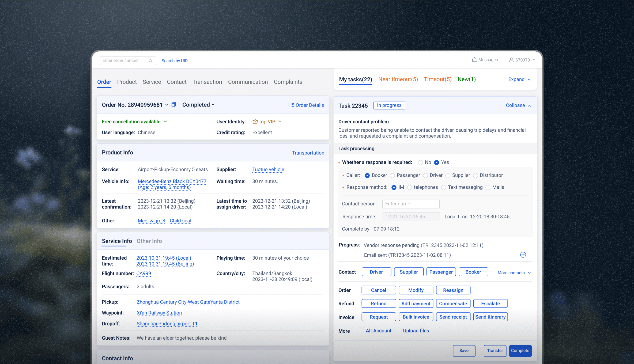Expand the tasks panel
Screen dimensions: 634x364
(x=519, y=79)
